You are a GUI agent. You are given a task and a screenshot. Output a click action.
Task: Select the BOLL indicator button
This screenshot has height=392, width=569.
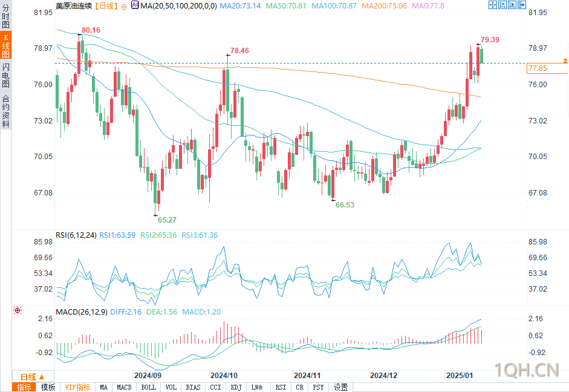[148, 387]
